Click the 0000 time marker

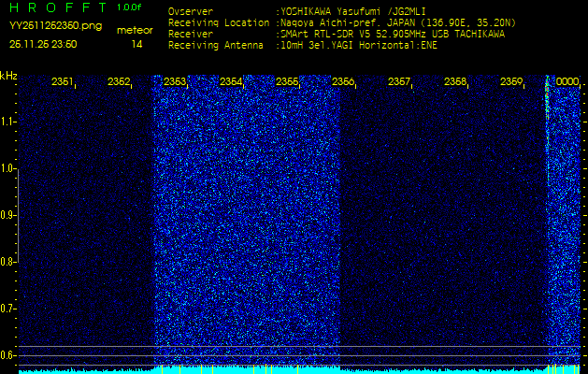(x=567, y=81)
